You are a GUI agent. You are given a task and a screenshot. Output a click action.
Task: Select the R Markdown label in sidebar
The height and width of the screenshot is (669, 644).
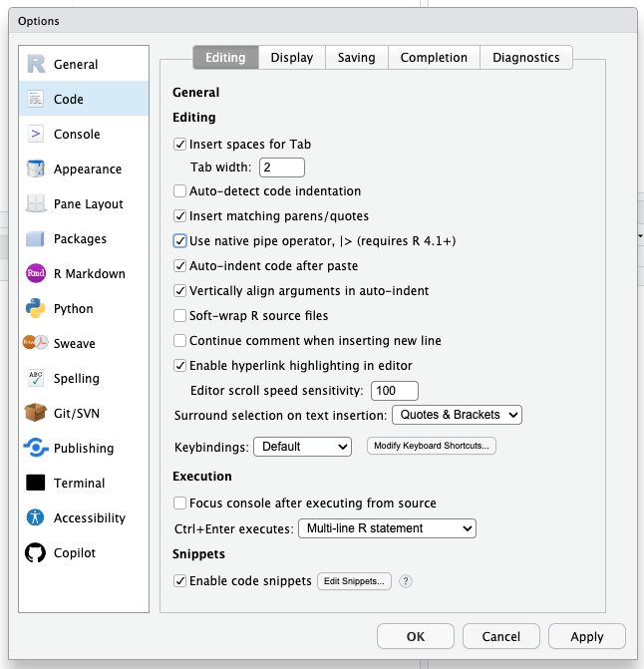click(x=90, y=273)
